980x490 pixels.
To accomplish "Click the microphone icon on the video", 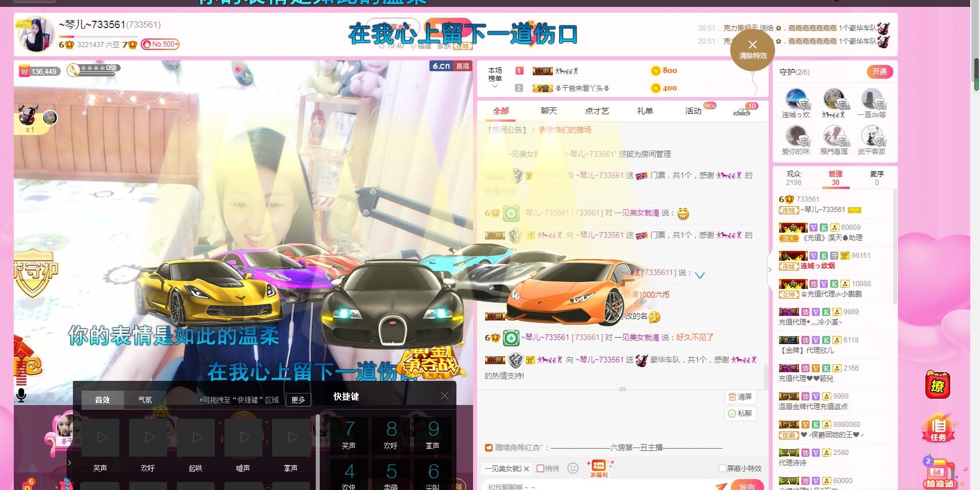I will (21, 395).
